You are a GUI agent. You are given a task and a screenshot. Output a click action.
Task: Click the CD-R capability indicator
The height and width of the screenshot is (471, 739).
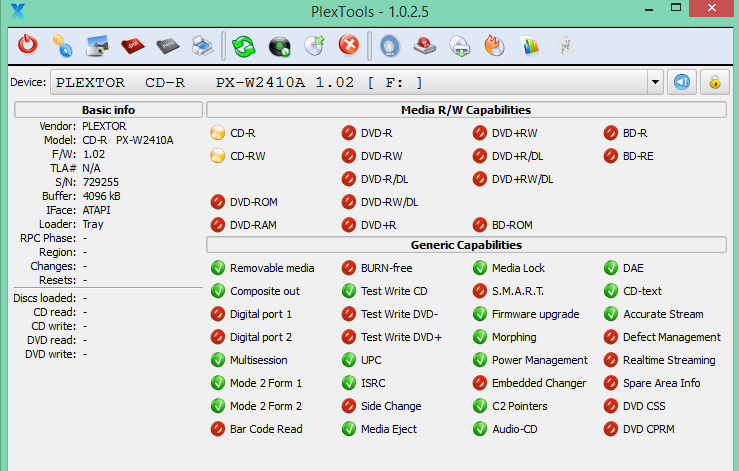click(x=217, y=133)
